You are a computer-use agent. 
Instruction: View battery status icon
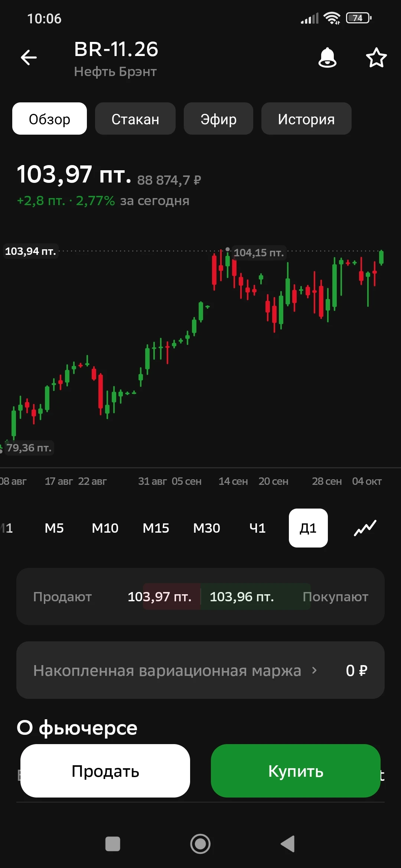coord(359,18)
